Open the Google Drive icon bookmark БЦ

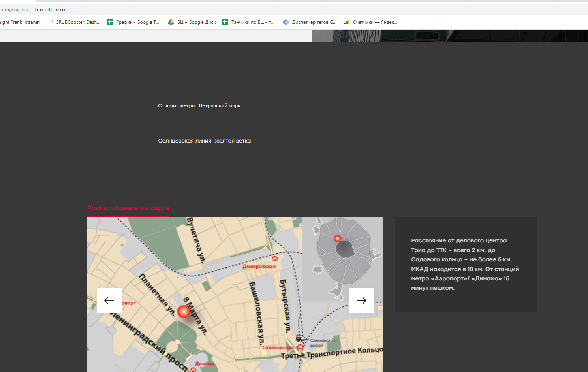171,22
